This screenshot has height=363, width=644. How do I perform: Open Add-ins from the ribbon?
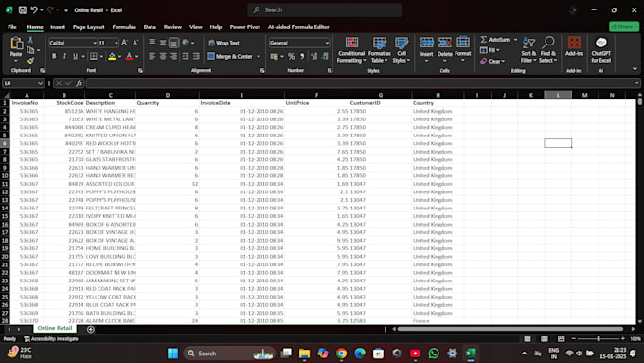click(574, 46)
